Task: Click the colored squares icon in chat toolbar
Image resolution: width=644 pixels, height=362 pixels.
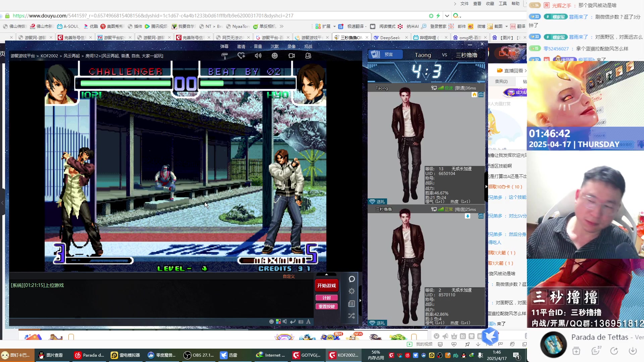Action: [x=278, y=321]
